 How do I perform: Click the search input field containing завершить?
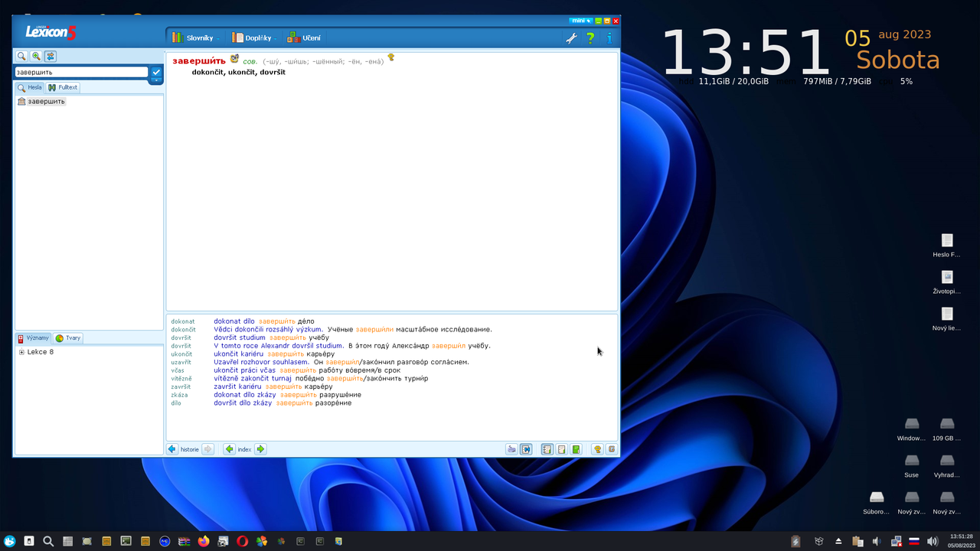point(81,72)
